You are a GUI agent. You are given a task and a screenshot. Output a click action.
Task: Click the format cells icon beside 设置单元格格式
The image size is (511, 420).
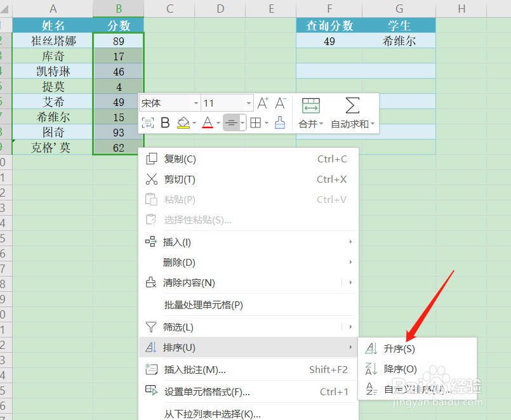pos(151,390)
